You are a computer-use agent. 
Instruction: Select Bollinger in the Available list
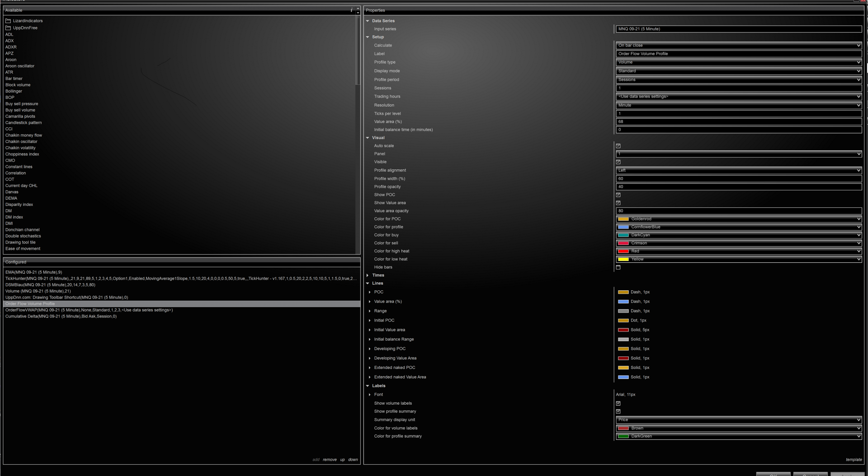(14, 91)
